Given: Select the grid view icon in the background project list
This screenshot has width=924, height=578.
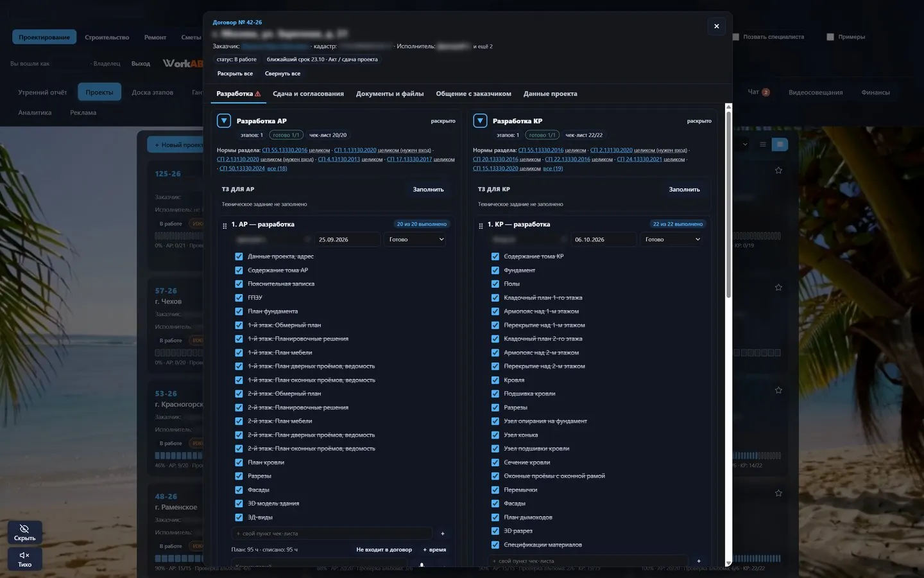Looking at the screenshot, I should pyautogui.click(x=780, y=144).
